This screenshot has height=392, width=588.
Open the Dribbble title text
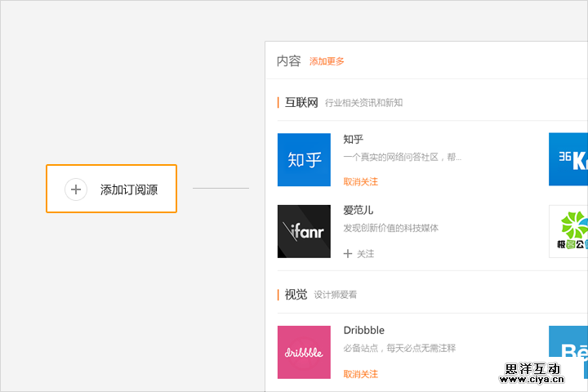[363, 331]
